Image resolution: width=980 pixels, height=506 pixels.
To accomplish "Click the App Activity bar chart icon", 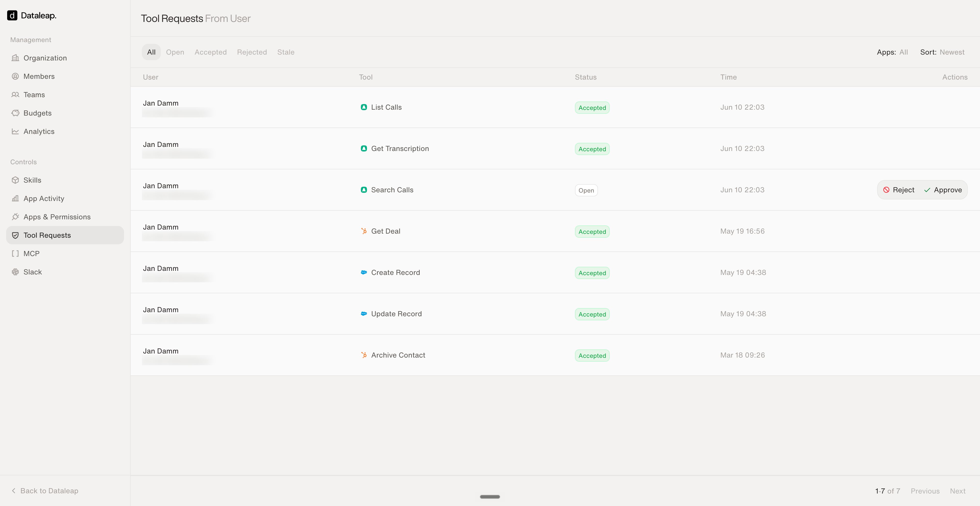I will pyautogui.click(x=15, y=198).
